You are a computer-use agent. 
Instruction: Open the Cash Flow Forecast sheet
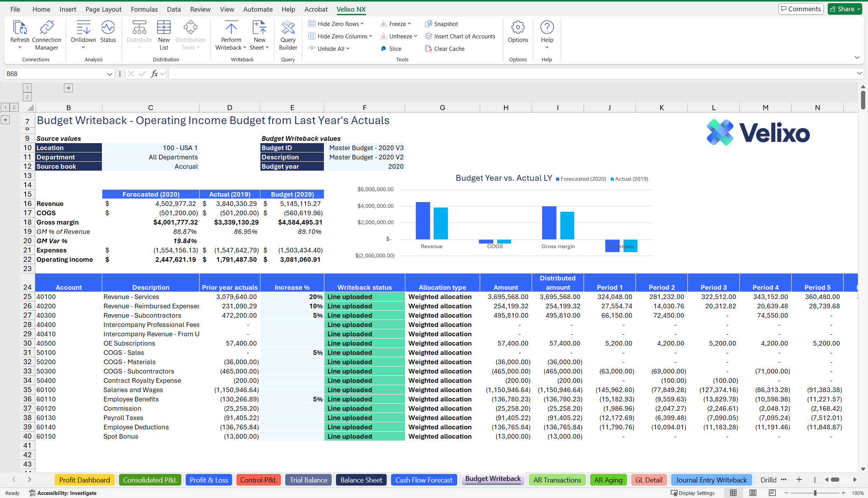click(424, 480)
